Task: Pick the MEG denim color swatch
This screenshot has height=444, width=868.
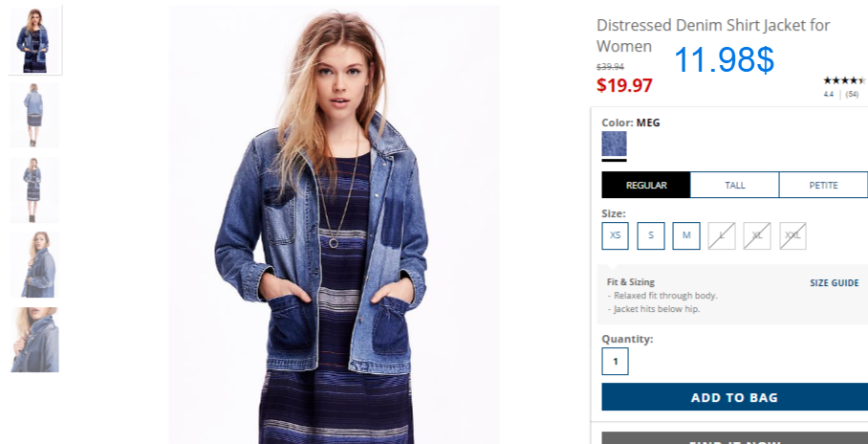Action: tap(614, 144)
